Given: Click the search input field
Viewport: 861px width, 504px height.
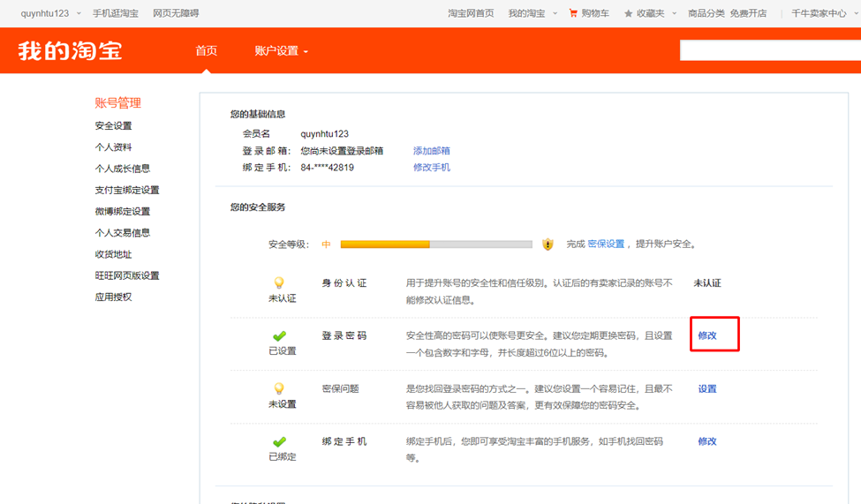Looking at the screenshot, I should [x=770, y=50].
